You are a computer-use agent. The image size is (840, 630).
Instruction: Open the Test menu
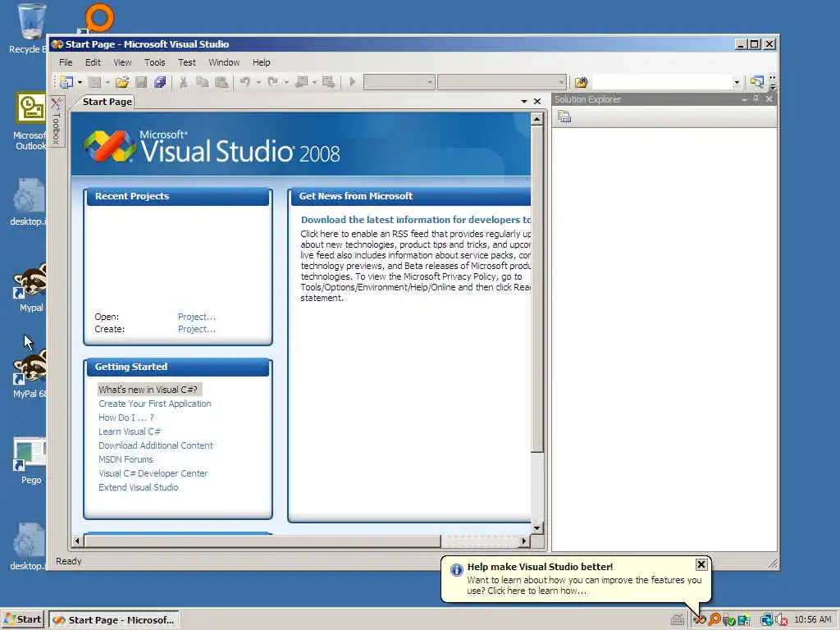point(186,62)
